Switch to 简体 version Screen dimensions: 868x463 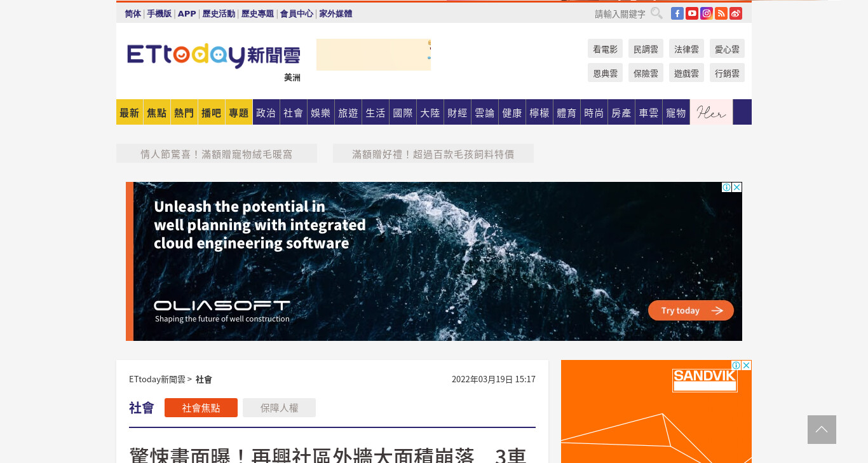133,13
